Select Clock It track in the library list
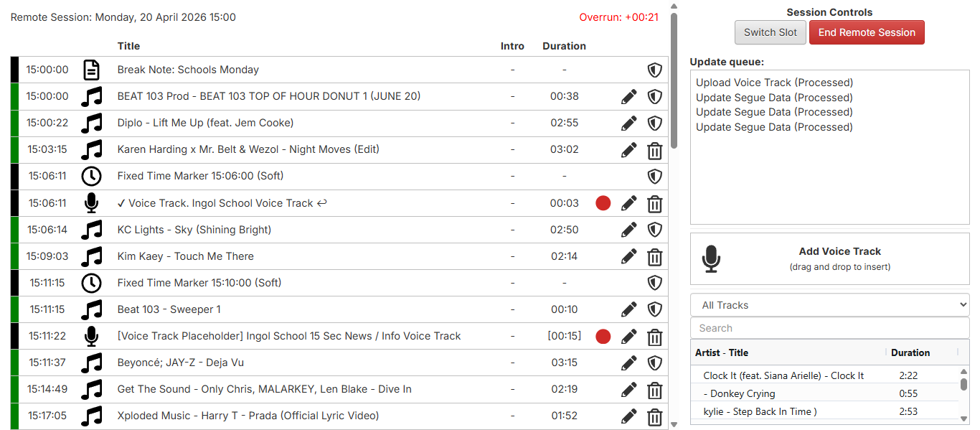Image resolution: width=980 pixels, height=430 pixels. tap(783, 375)
